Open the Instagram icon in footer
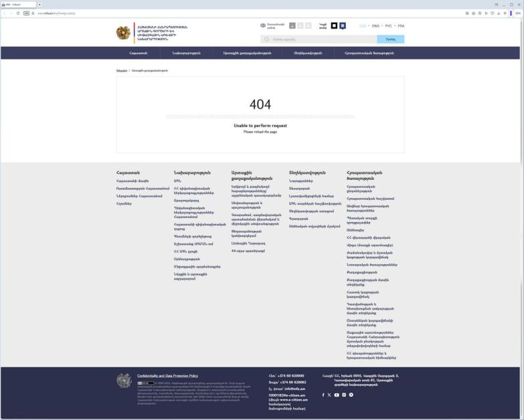The height and width of the screenshot is (420, 524). [x=344, y=395]
